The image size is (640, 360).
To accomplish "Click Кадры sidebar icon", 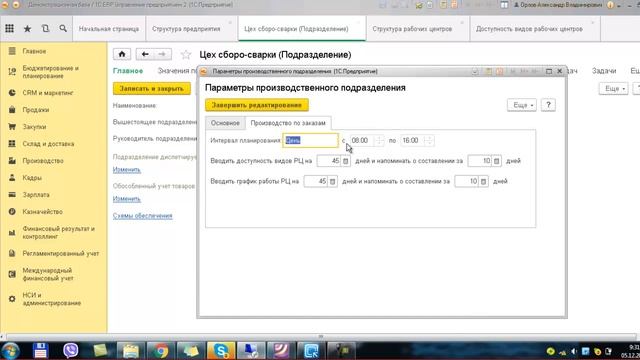I will click(x=12, y=178).
